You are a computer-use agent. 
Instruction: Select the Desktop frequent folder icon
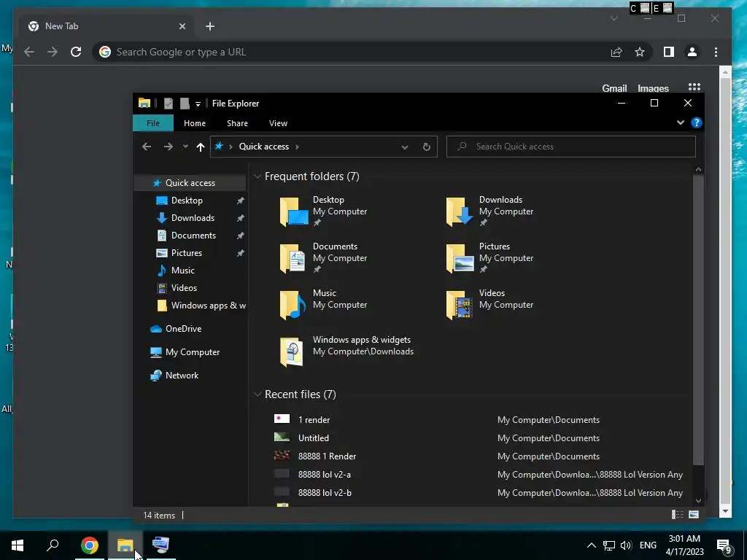293,211
